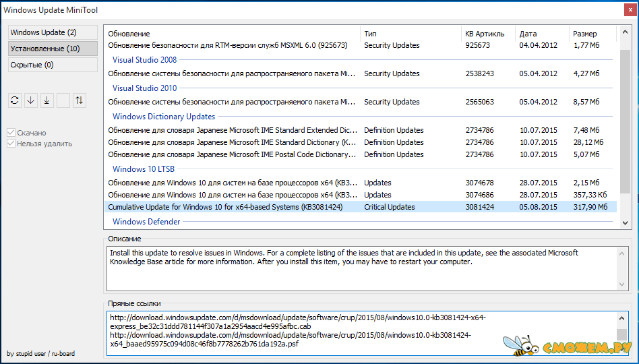The width and height of the screenshot is (639, 364).
Task: Click the 357,33 Кб size cell
Action: [590, 195]
